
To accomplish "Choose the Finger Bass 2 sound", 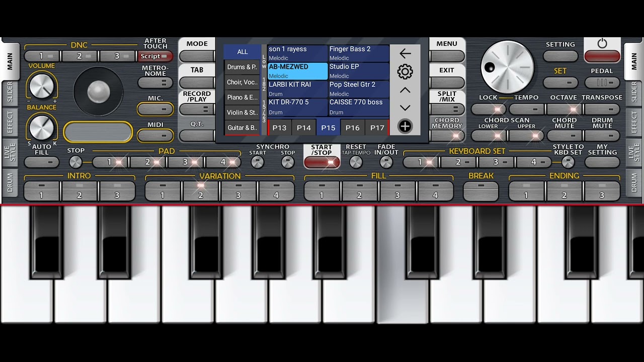I will (359, 53).
